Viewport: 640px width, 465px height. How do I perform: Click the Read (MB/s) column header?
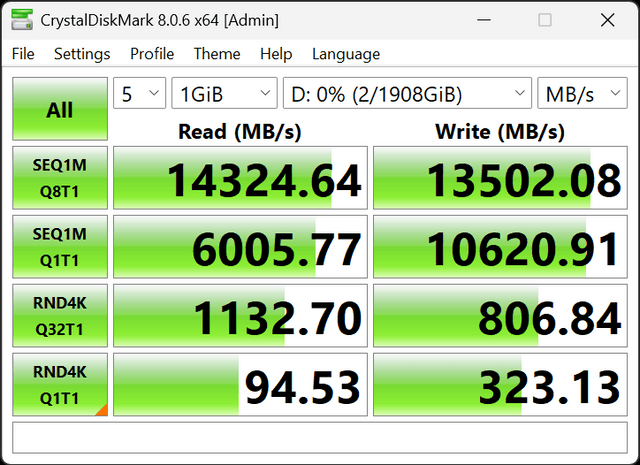pos(240,132)
